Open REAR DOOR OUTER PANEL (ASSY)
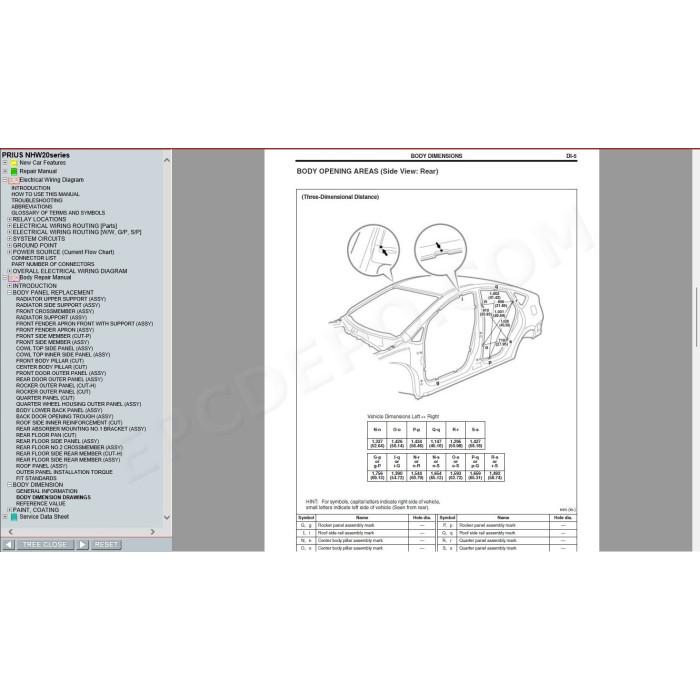 (x=59, y=379)
